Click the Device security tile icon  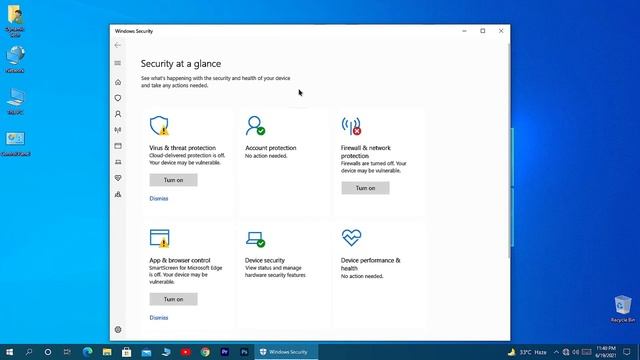click(256, 239)
